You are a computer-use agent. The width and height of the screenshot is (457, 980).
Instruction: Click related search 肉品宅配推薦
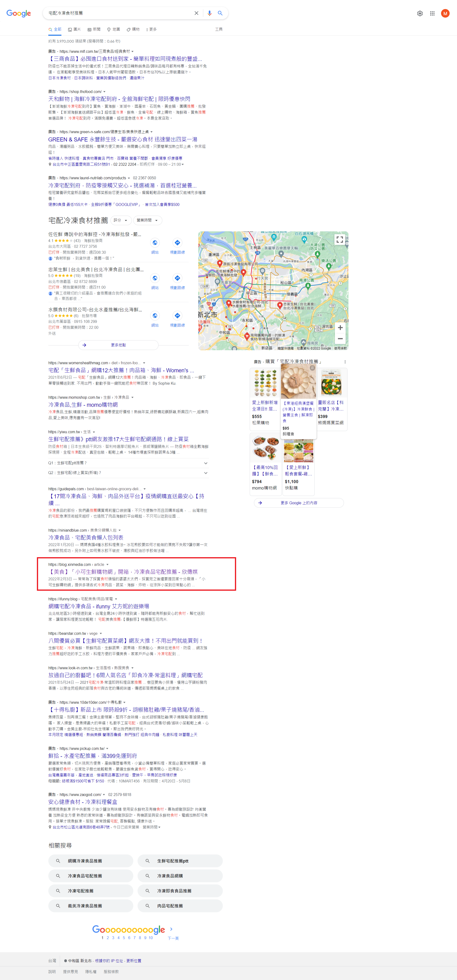pos(180,906)
